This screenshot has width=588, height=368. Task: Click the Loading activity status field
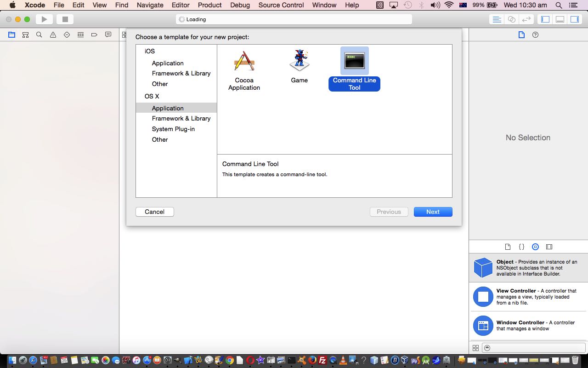[294, 19]
